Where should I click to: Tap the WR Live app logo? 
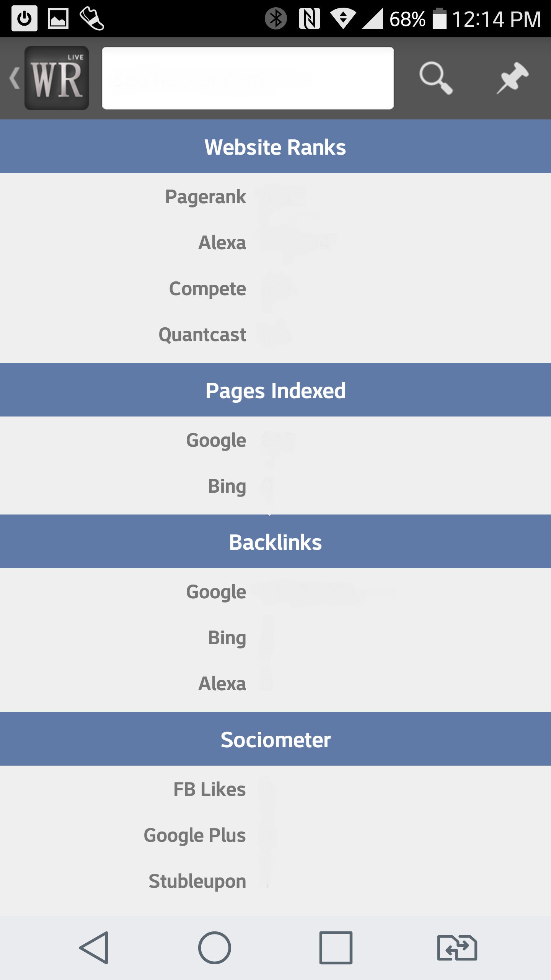[57, 78]
